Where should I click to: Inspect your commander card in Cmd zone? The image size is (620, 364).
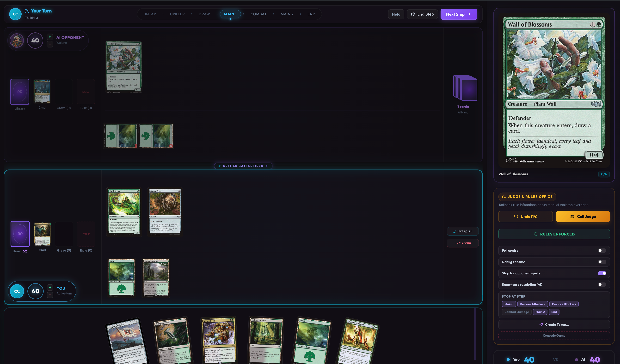tap(42, 234)
